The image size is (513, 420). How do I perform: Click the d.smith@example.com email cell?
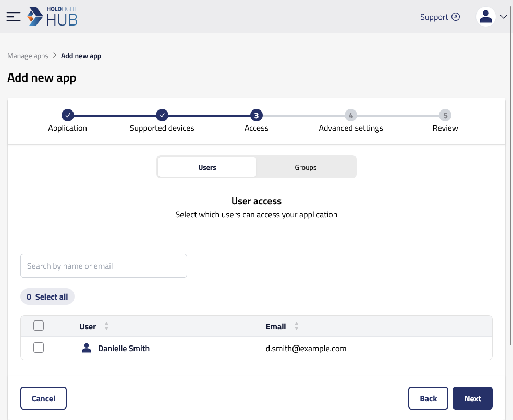[x=306, y=349]
